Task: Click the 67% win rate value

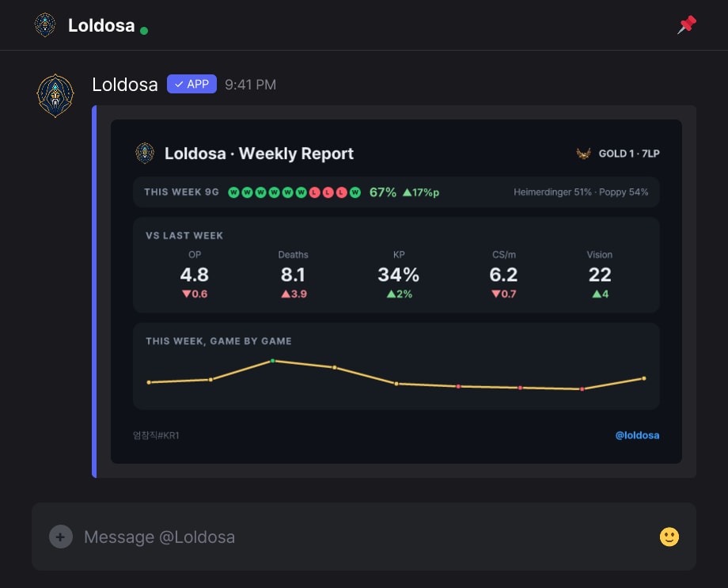Action: (383, 192)
